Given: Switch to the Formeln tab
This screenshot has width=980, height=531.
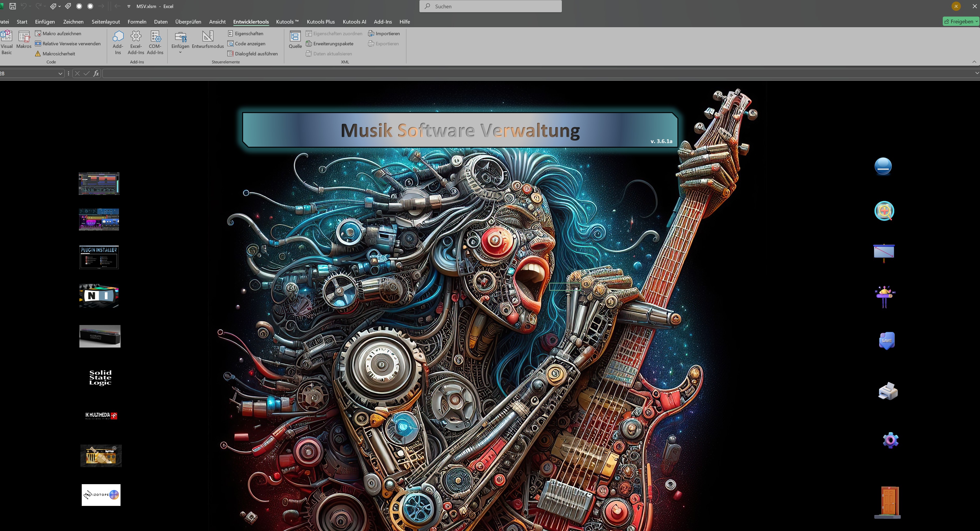Looking at the screenshot, I should [137, 22].
